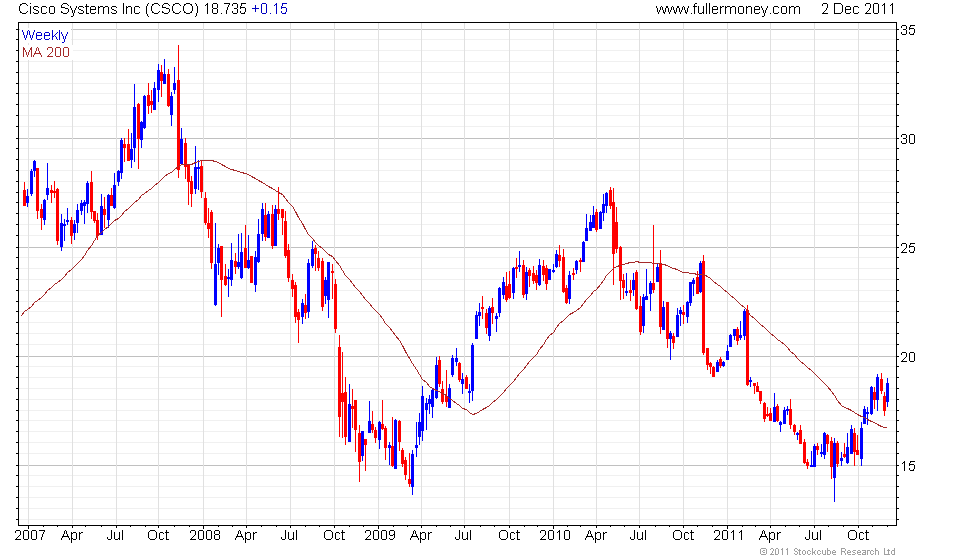Image resolution: width=980 pixels, height=560 pixels.
Task: Click the 2 Dec 2011 date label
Action: tap(858, 9)
